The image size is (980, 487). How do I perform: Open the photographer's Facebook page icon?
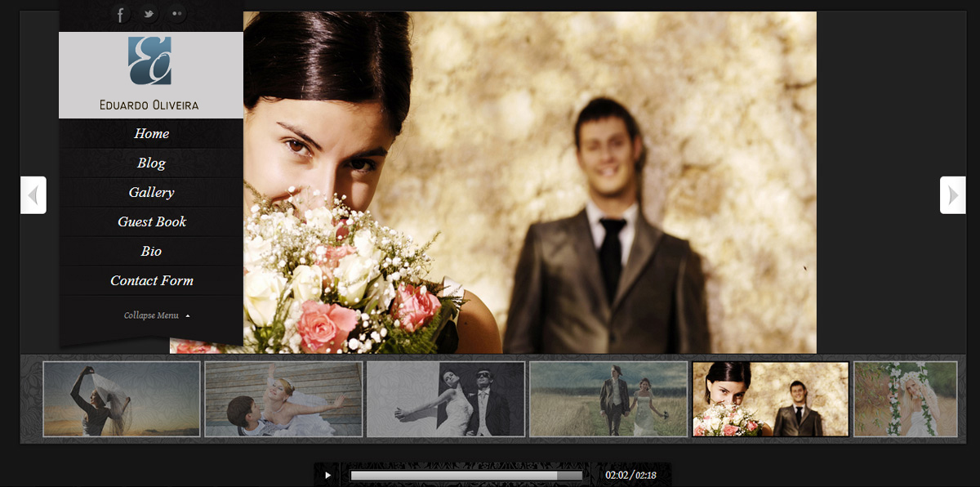(x=121, y=13)
